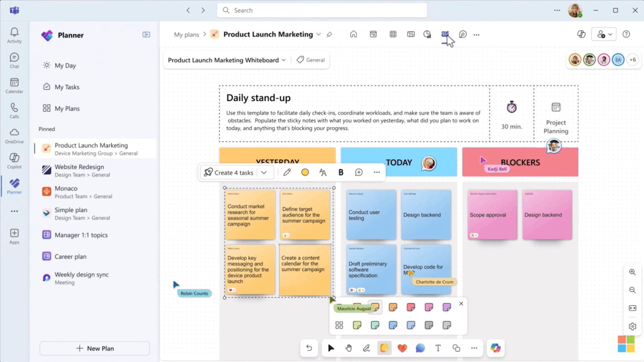Expand the Create 4 tasks dropdown arrow

264,172
